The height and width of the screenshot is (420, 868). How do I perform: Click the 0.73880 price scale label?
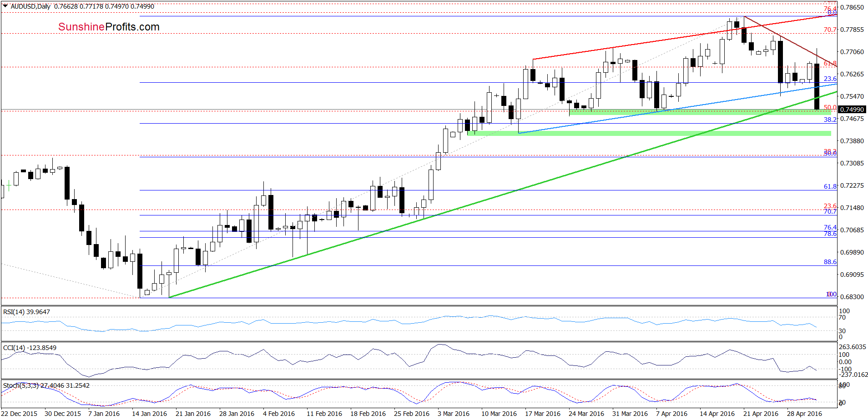852,141
